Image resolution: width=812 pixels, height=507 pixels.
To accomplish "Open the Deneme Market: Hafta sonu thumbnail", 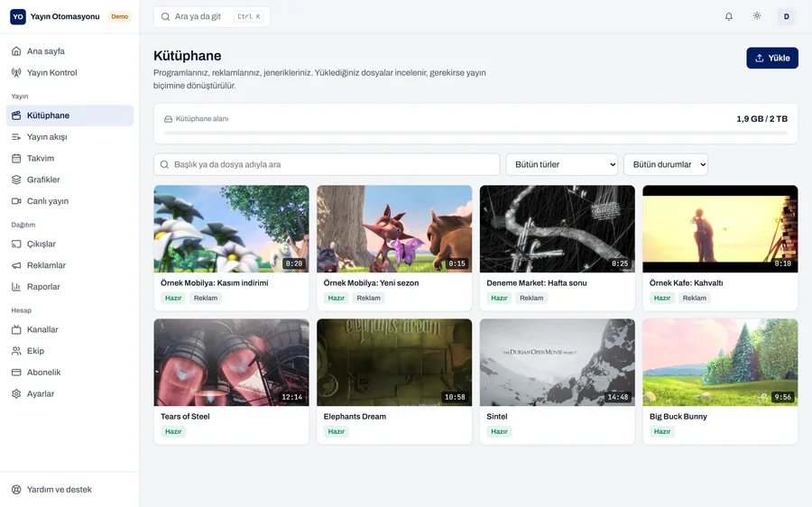I will 558,229.
